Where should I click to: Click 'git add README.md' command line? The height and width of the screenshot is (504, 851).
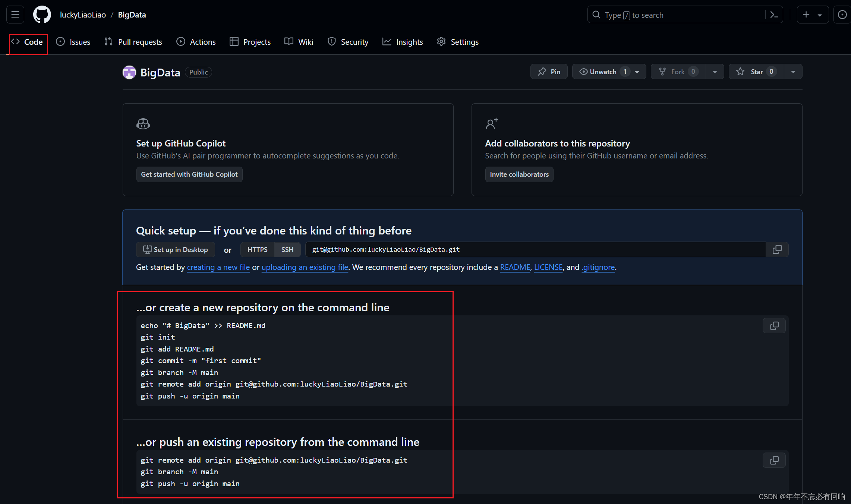[177, 349]
